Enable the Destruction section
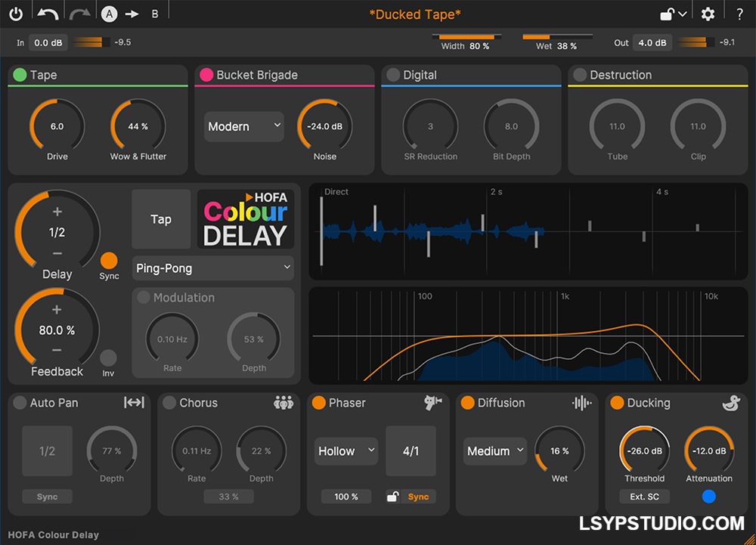 pyautogui.click(x=580, y=75)
